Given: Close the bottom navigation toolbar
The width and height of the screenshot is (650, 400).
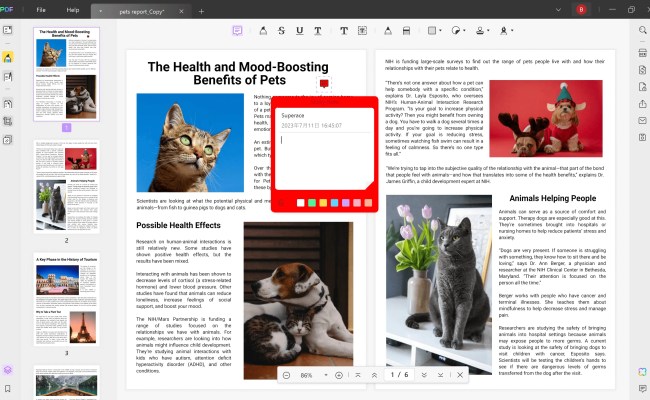Looking at the screenshot, I should click(460, 375).
